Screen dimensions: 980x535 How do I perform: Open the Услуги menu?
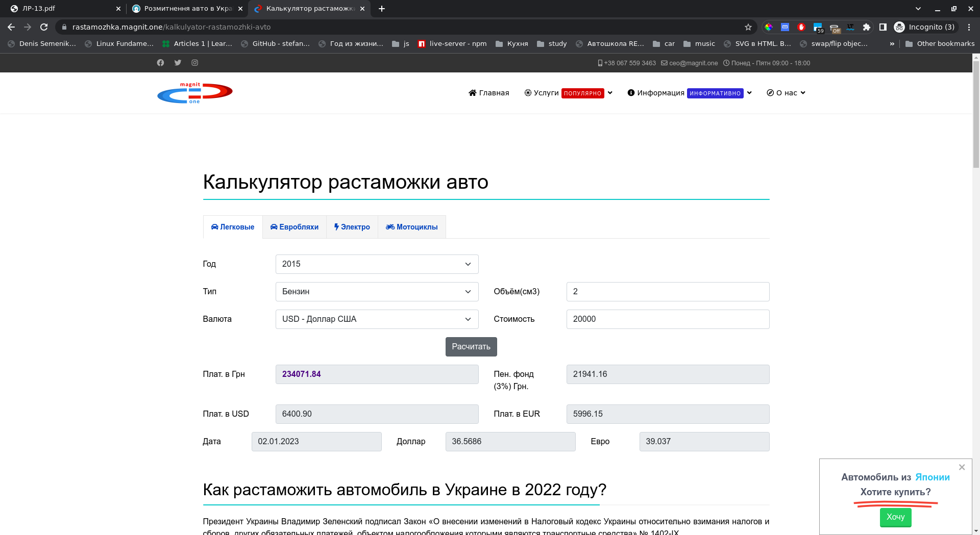tap(568, 93)
